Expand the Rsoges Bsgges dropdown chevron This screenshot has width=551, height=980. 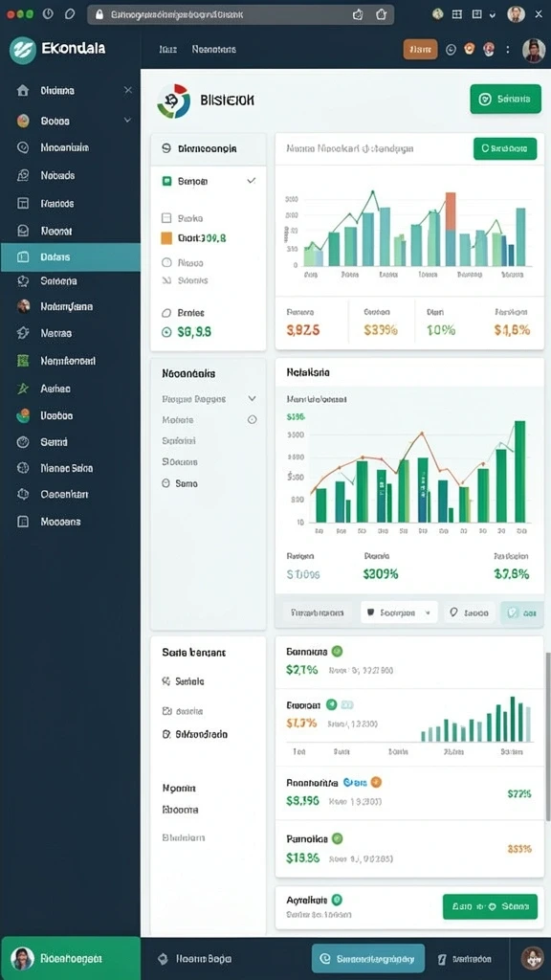252,398
